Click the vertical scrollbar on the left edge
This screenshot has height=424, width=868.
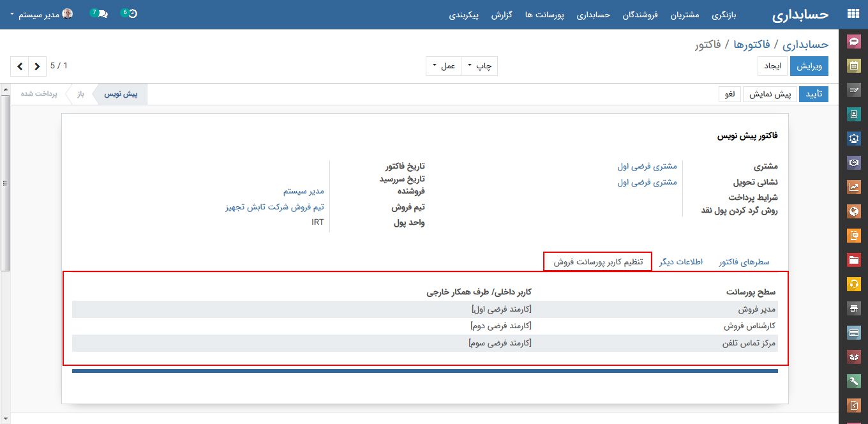tap(5, 182)
